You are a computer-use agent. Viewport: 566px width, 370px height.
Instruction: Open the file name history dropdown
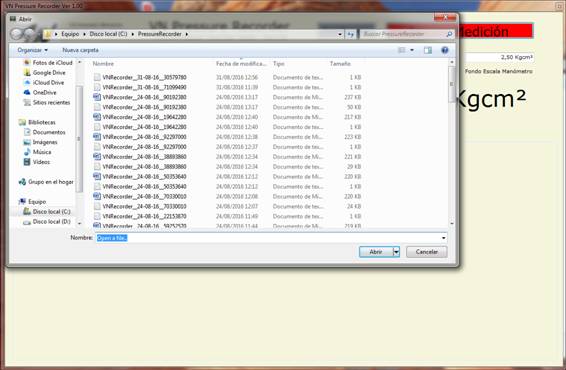pos(443,238)
